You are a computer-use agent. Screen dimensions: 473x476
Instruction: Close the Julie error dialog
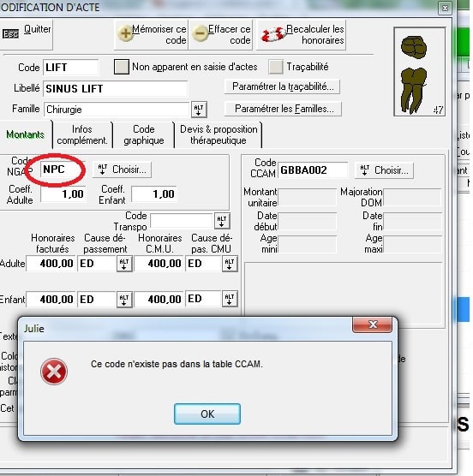[x=372, y=324]
